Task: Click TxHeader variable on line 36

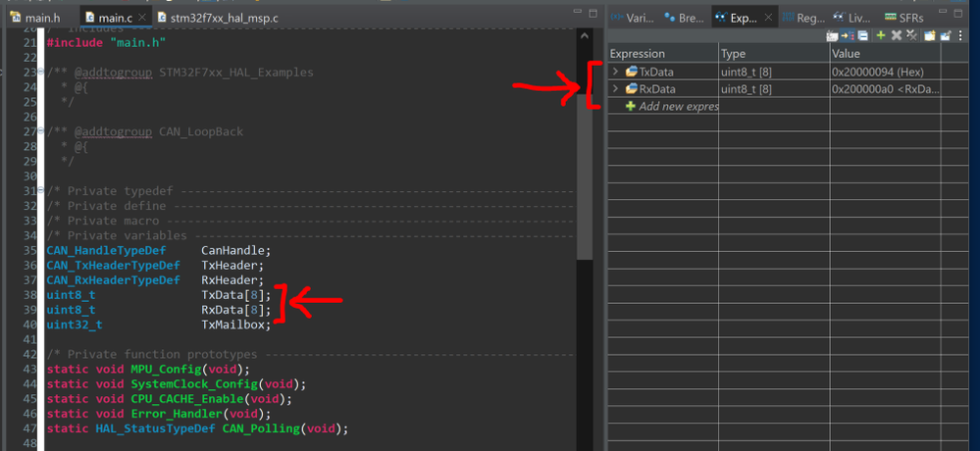Action: pos(229,266)
